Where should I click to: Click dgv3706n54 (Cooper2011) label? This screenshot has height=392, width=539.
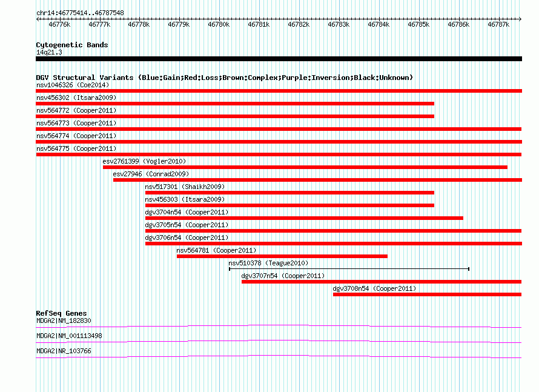[x=187, y=238]
